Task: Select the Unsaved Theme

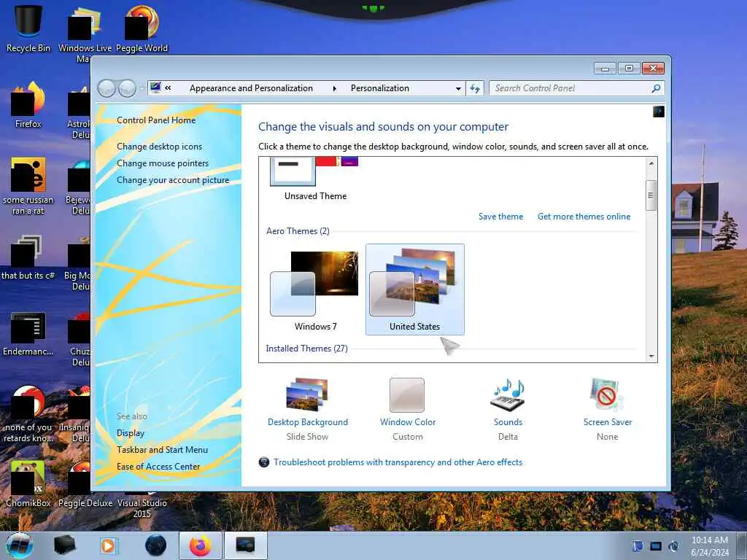Action: coord(315,179)
